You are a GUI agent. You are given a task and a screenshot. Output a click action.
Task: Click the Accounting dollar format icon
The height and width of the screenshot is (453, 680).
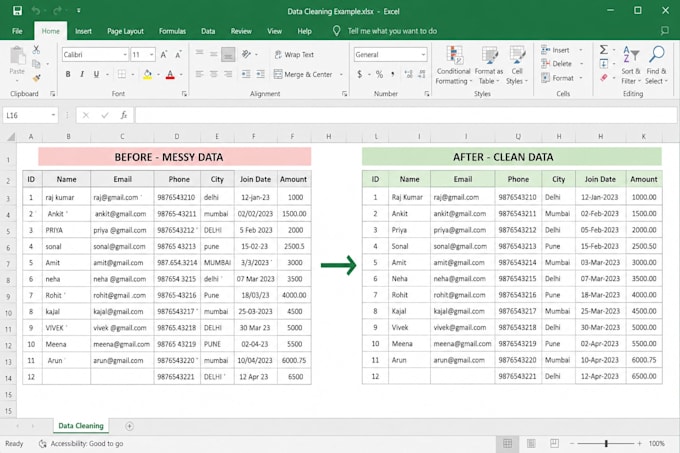[x=360, y=74]
